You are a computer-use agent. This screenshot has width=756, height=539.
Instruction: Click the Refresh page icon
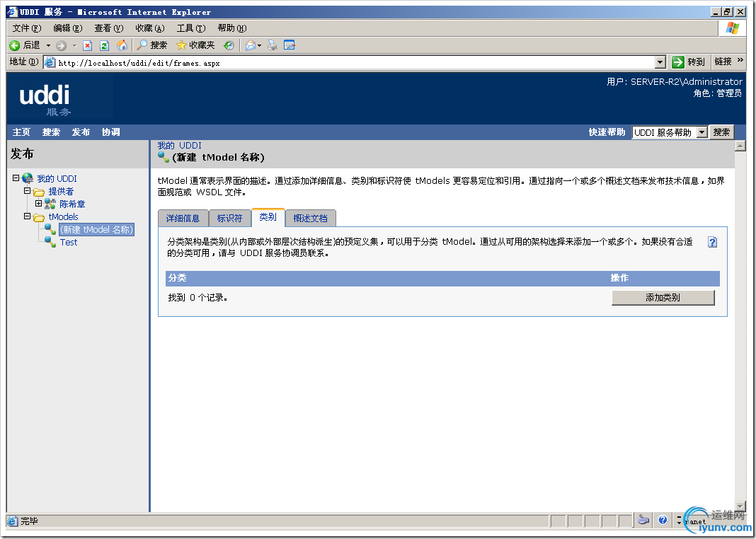pos(104,45)
